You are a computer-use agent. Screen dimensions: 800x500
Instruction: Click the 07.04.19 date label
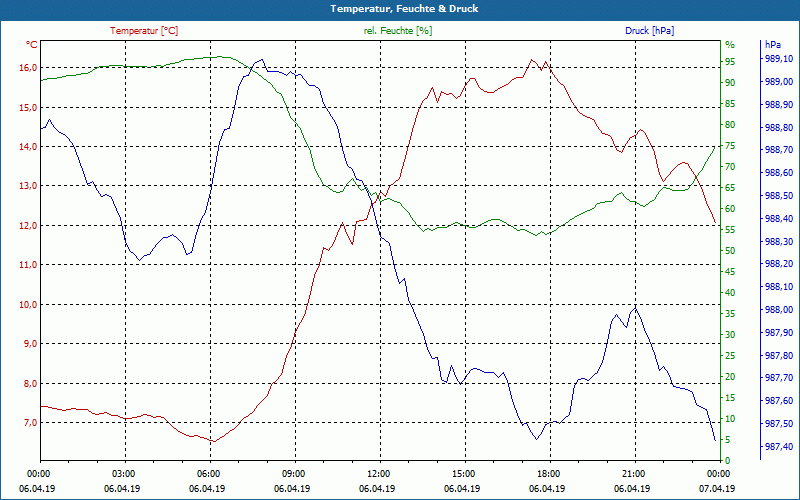[x=717, y=489]
